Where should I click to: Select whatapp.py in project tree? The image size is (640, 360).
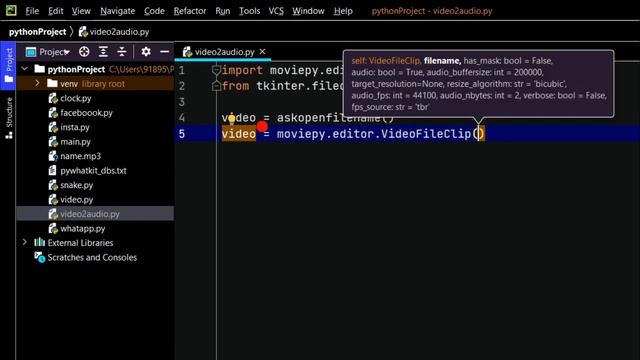point(82,229)
